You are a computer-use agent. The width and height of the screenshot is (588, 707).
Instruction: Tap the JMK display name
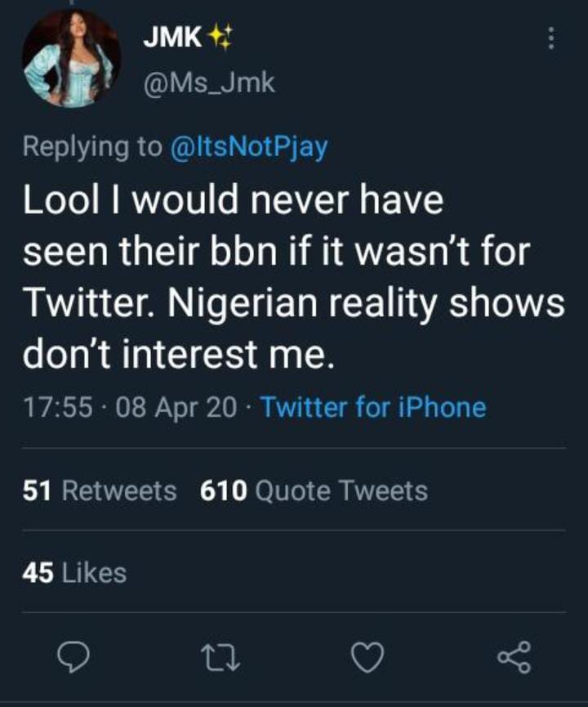click(x=173, y=38)
